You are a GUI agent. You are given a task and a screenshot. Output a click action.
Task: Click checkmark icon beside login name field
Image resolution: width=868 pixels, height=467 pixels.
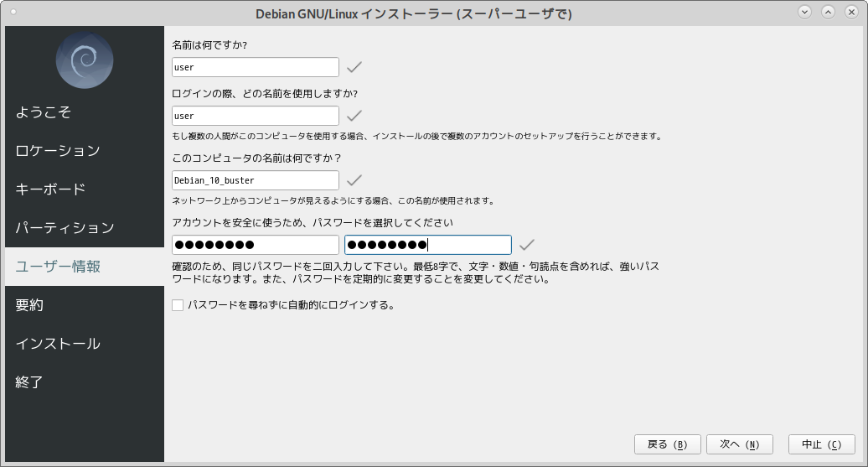click(x=354, y=116)
